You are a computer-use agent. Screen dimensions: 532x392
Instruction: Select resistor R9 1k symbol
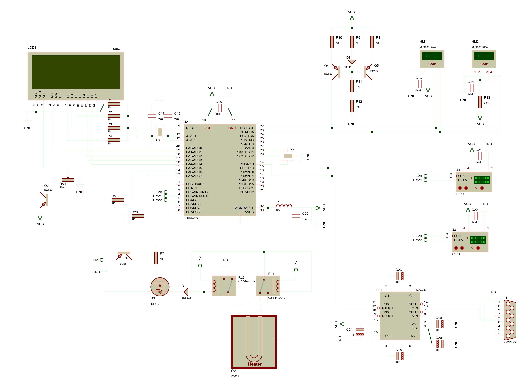[352, 42]
